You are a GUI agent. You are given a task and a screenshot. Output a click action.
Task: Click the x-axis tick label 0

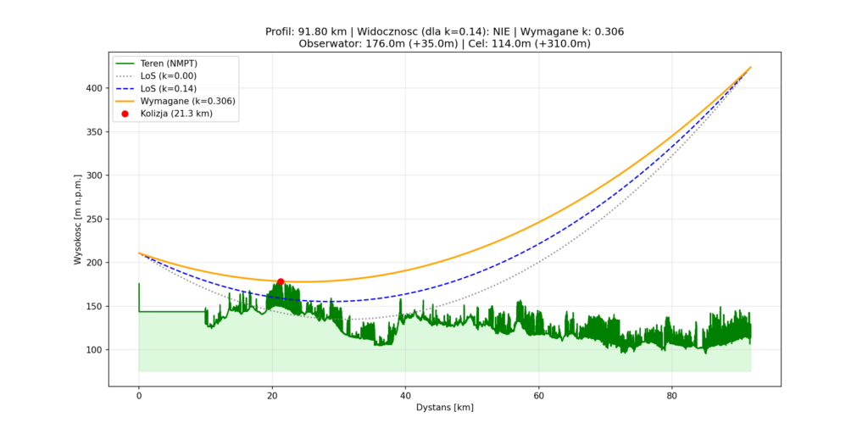[139, 395]
